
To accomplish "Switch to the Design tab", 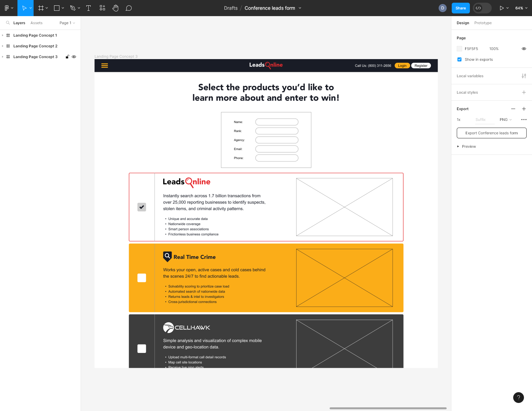I will (x=463, y=23).
